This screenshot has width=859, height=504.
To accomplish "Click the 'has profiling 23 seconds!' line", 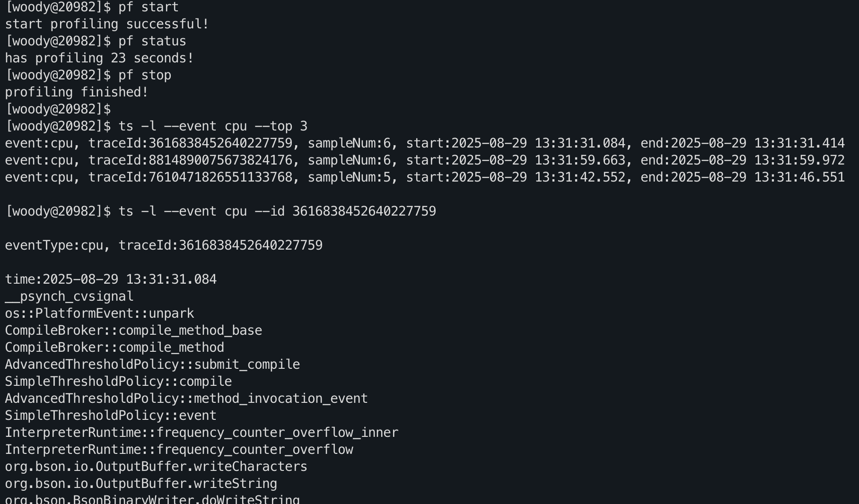I will point(99,58).
